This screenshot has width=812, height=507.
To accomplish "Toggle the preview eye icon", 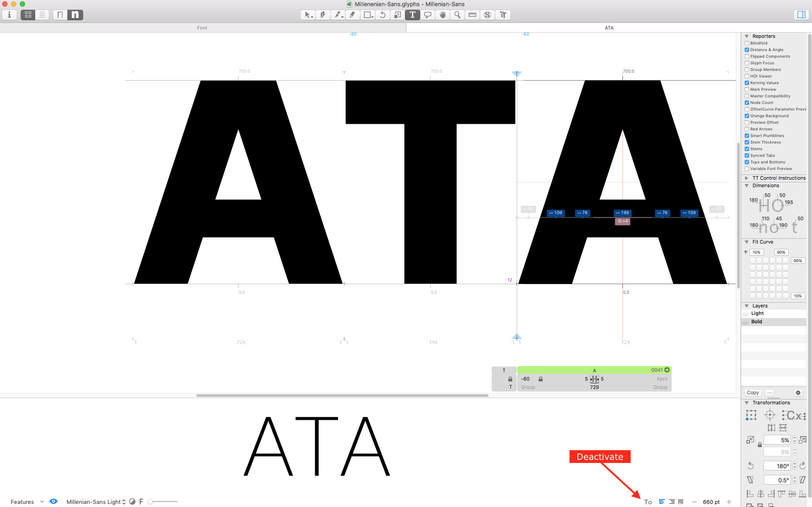I will tap(53, 501).
